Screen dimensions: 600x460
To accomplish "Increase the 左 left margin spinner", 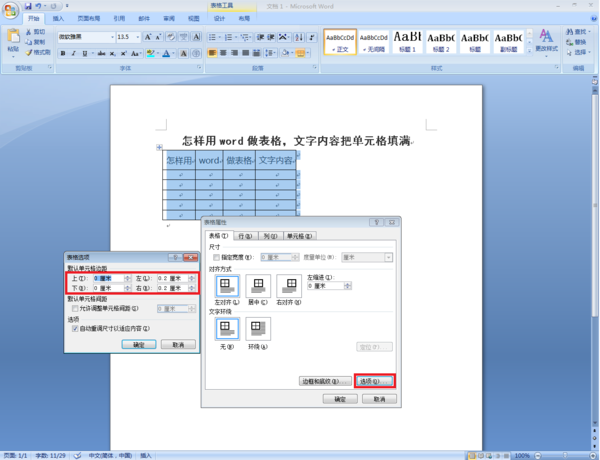I will pyautogui.click(x=192, y=277).
